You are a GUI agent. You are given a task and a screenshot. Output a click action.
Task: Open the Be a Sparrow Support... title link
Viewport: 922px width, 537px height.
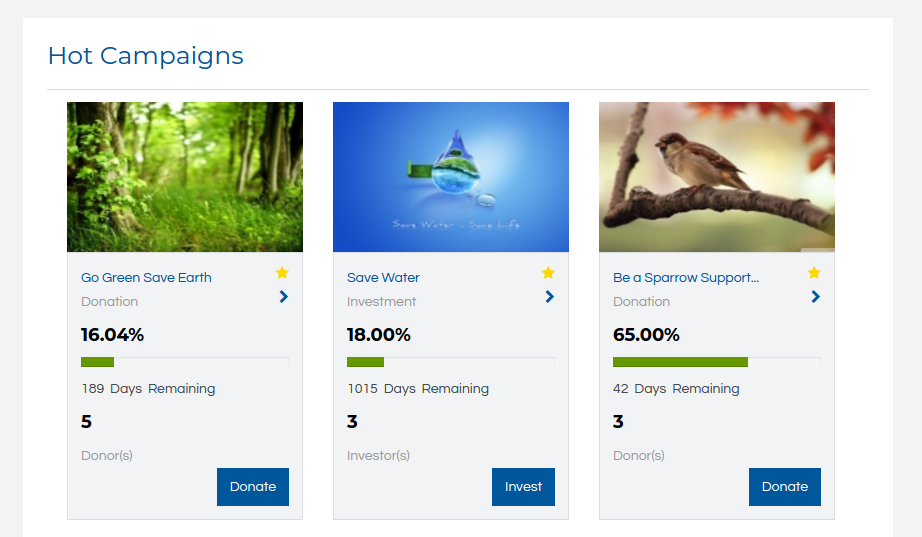686,278
